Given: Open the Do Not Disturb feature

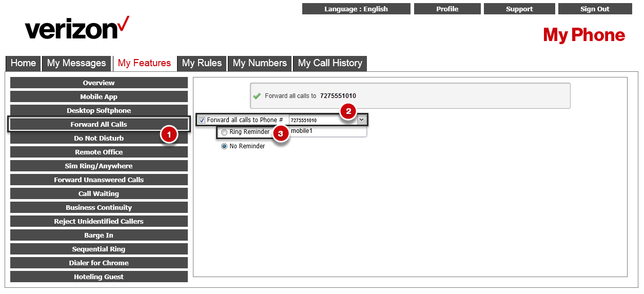Looking at the screenshot, I should pyautogui.click(x=99, y=138).
